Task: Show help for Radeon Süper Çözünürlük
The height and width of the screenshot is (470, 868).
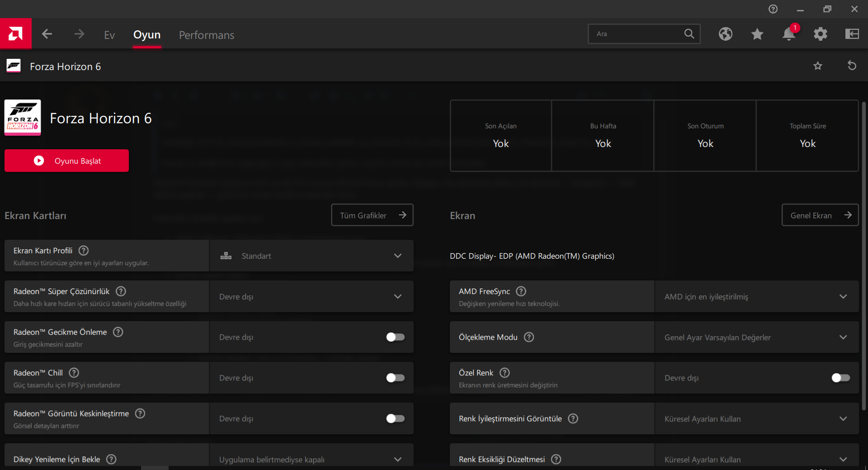Action: (121, 291)
